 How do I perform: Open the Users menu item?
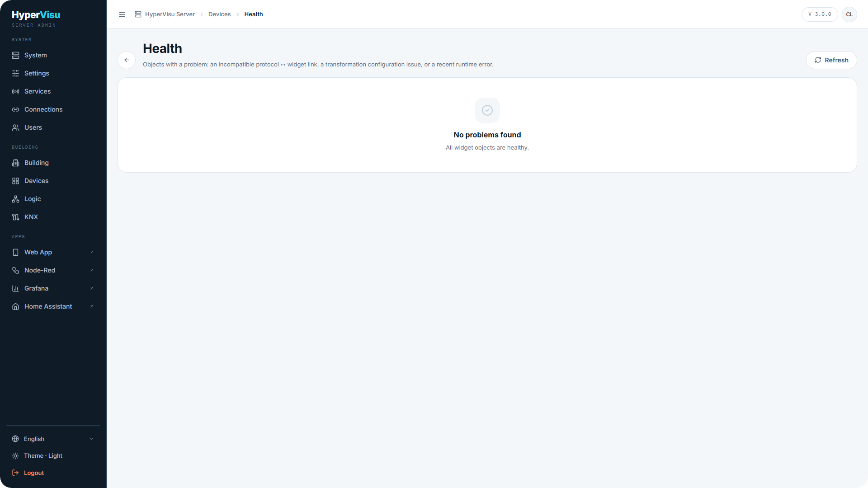(53, 127)
